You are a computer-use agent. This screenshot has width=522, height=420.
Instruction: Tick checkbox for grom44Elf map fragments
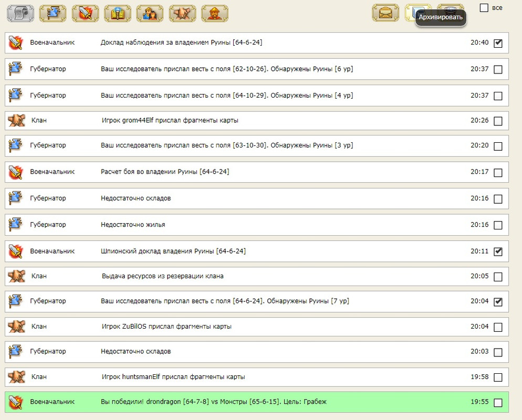coord(498,121)
